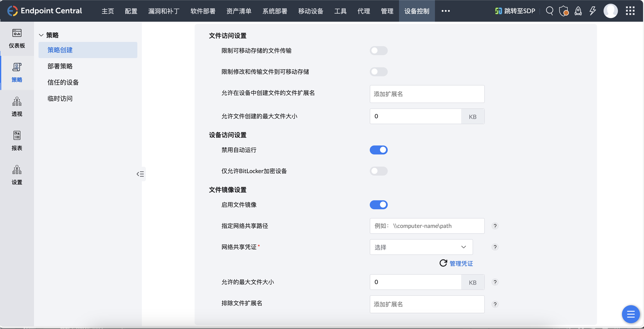Click help icon next to 指定网络共享路径
The width and height of the screenshot is (644, 329).
pyautogui.click(x=495, y=226)
